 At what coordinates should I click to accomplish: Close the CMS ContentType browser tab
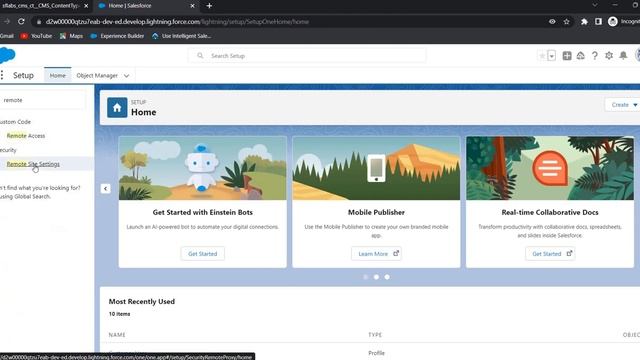(x=86, y=6)
